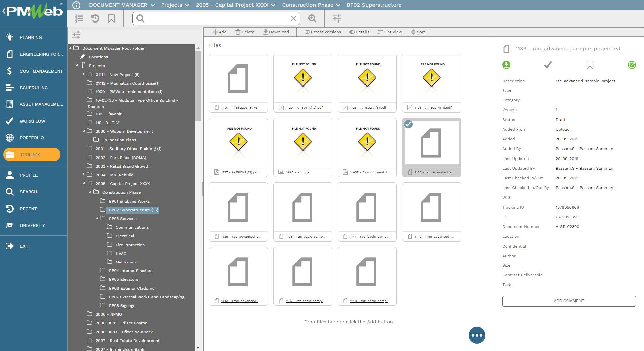The height and width of the screenshot is (351, 644).
Task: Open the 1136 - rac_advanced_sample_project.rvt link
Action: pos(568,49)
